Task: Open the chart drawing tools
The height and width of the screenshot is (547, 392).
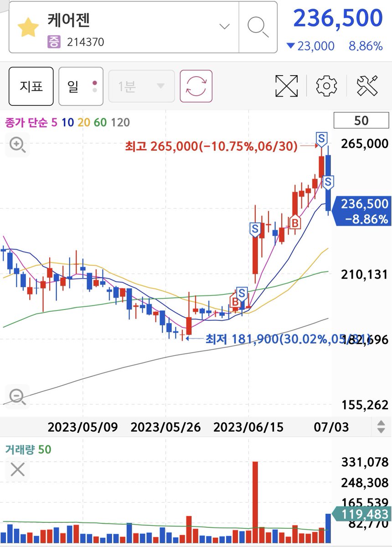Action: coord(367,86)
